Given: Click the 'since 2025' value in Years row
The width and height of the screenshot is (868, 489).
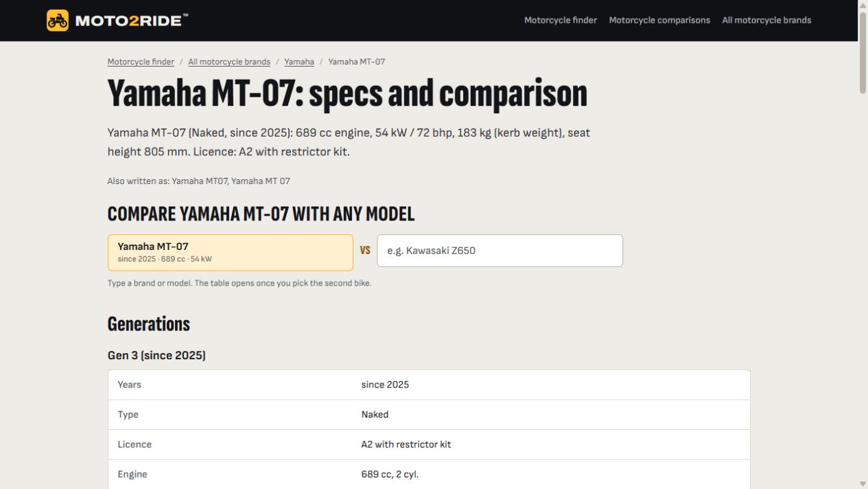Looking at the screenshot, I should tap(385, 385).
